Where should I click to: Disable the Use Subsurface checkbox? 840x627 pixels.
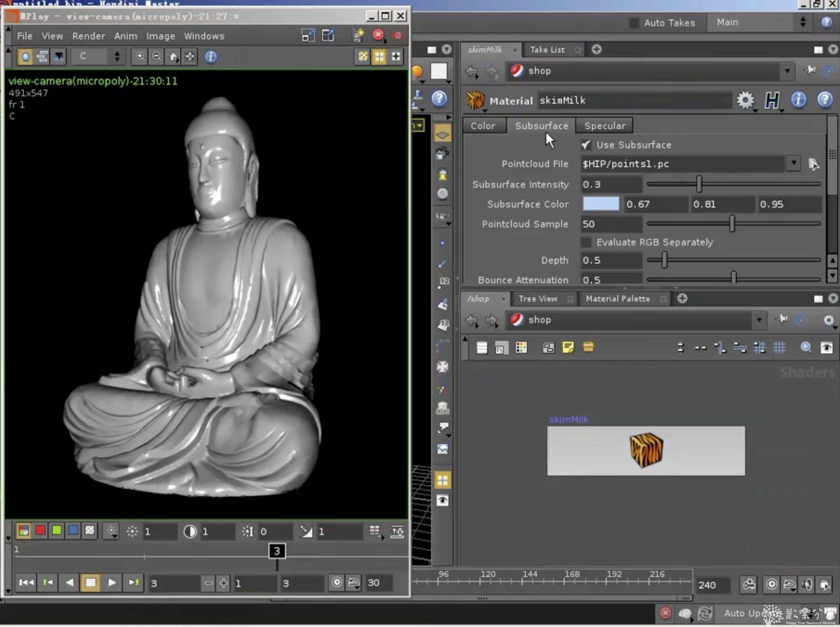point(586,145)
